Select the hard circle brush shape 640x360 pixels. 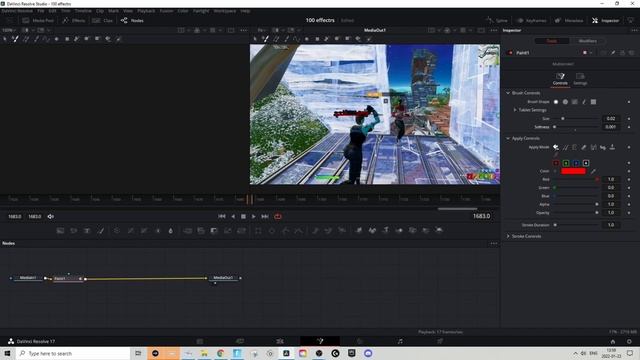565,102
